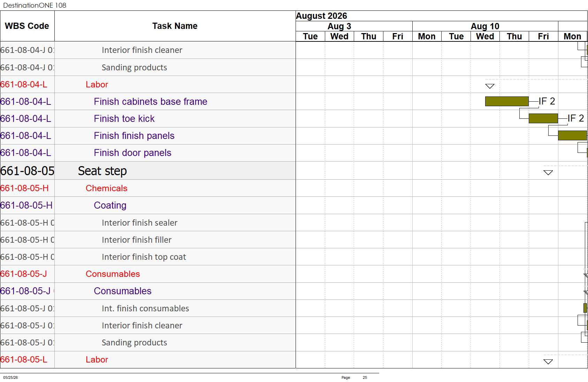Select the 661-08-05-L Labor task name
This screenshot has width=588, height=382.
click(x=97, y=359)
